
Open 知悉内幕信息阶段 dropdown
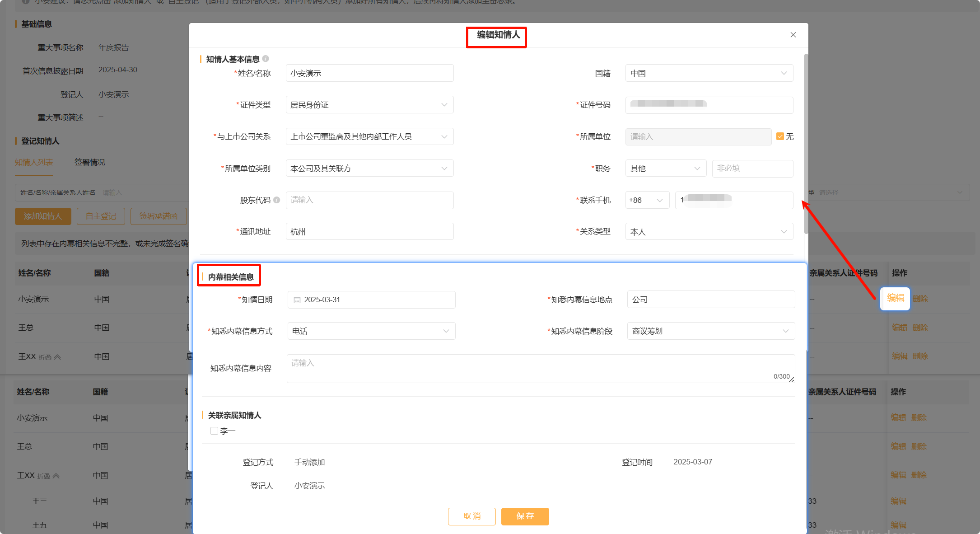[x=711, y=331]
